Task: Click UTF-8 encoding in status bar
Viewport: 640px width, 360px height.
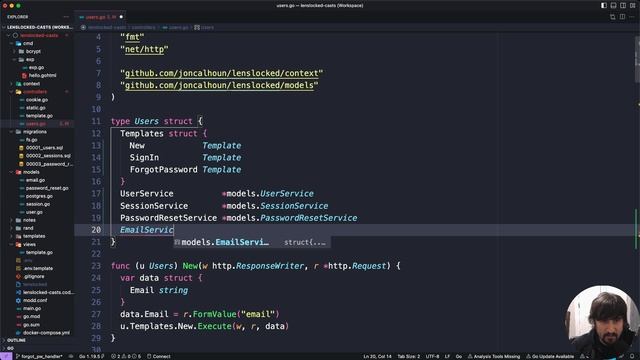Action: click(x=432, y=356)
